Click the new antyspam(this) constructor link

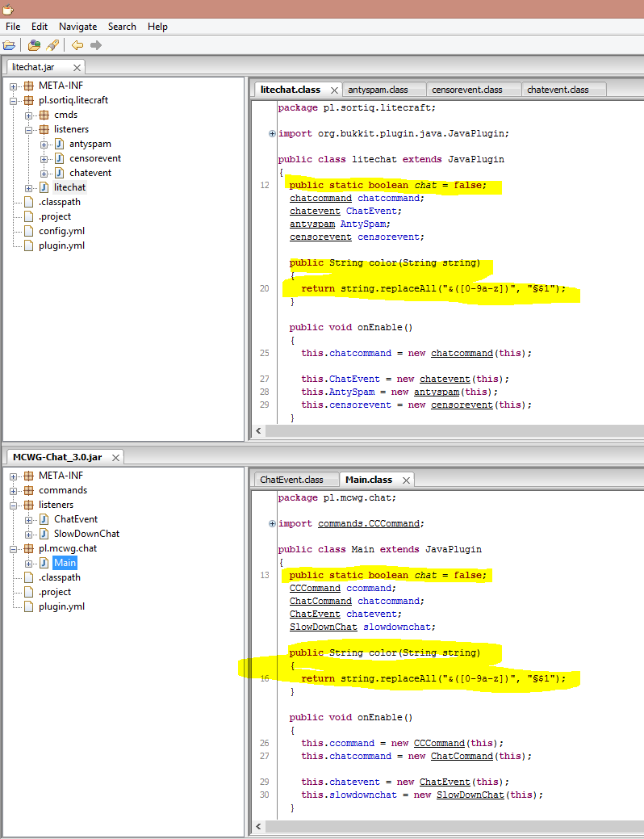(437, 392)
